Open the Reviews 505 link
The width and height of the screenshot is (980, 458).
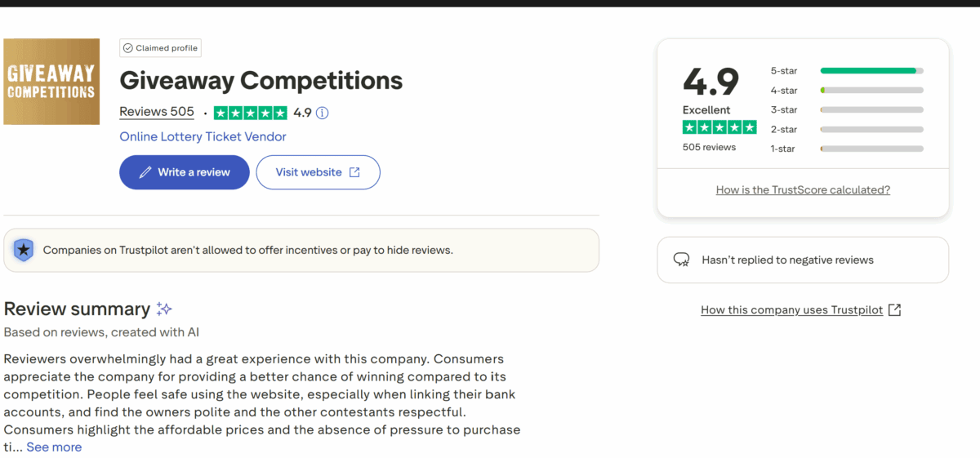157,112
